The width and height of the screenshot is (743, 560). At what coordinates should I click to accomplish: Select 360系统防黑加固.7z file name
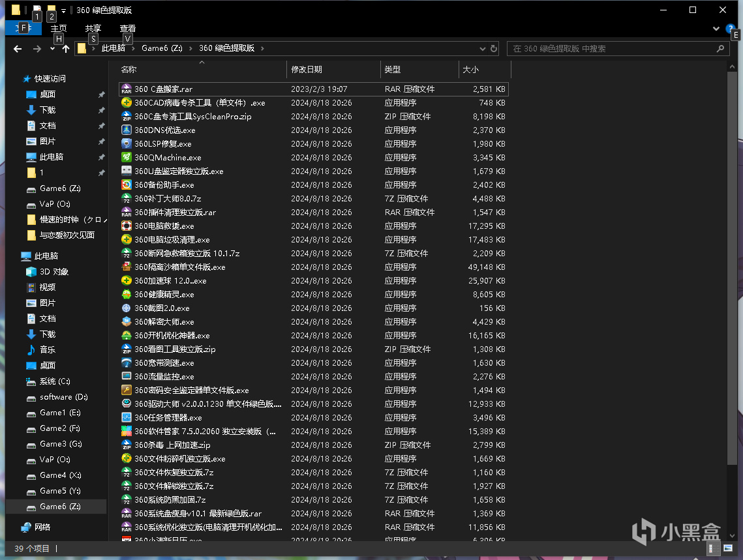pyautogui.click(x=170, y=500)
